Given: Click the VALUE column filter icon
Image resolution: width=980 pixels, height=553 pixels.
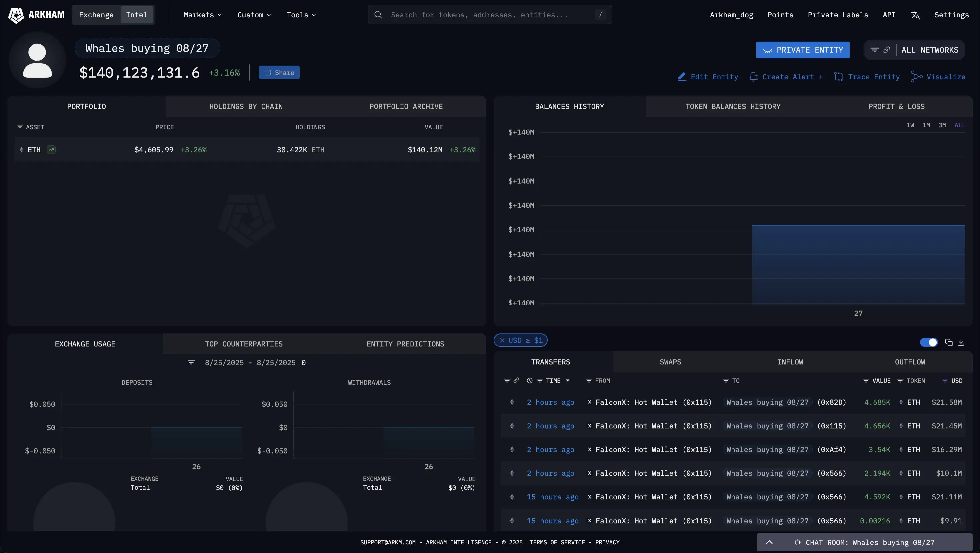Looking at the screenshot, I should coord(866,381).
